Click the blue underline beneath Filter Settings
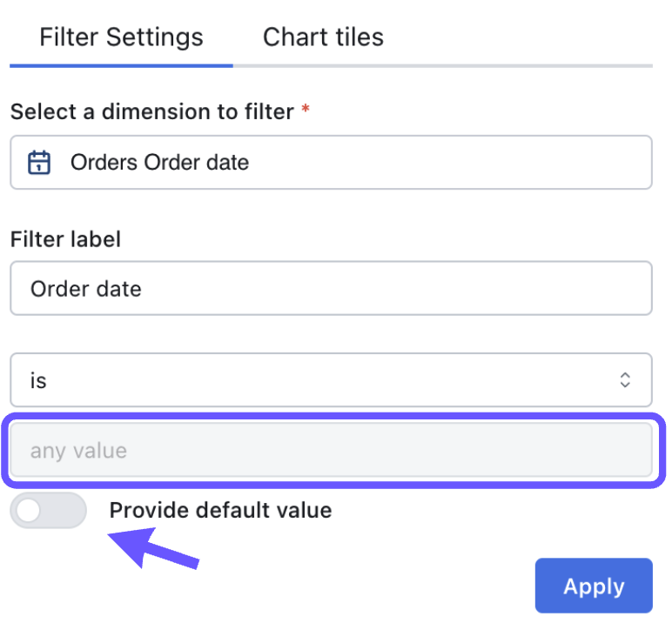This screenshot has height=630, width=672. (x=121, y=64)
